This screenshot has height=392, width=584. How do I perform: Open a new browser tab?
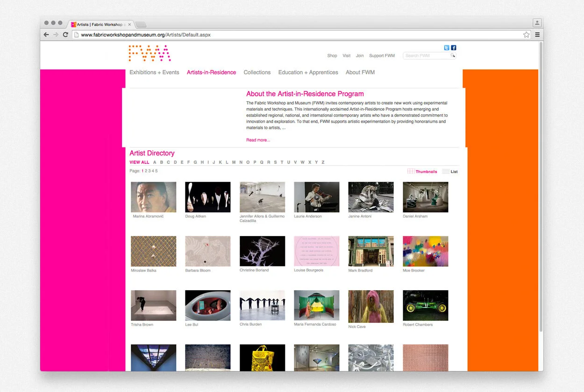[x=141, y=24]
